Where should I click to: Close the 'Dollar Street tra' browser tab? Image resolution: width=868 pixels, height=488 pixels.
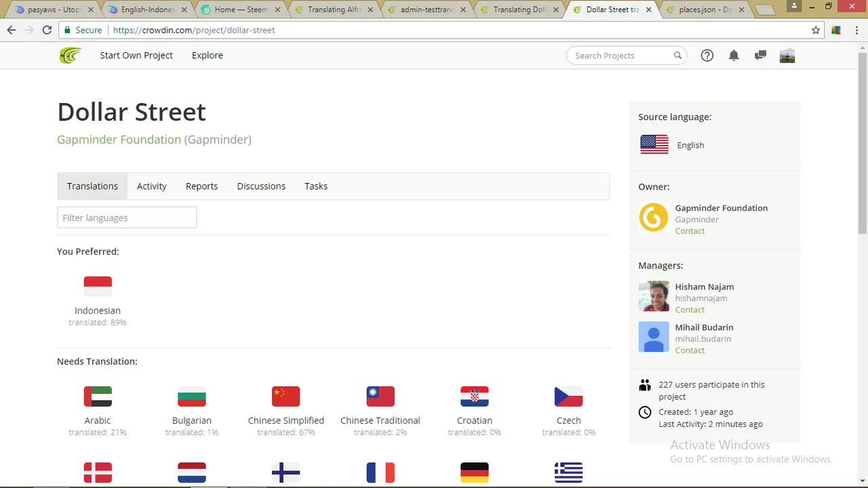tap(648, 10)
